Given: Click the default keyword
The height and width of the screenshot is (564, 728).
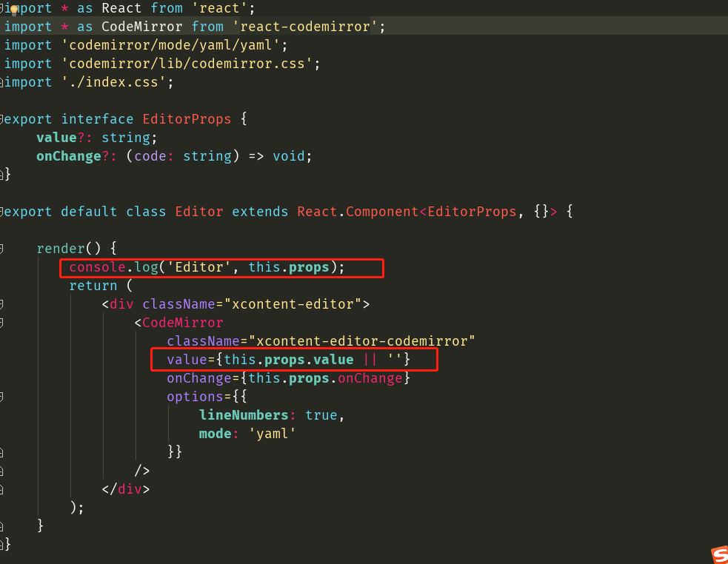Looking at the screenshot, I should pos(89,212).
